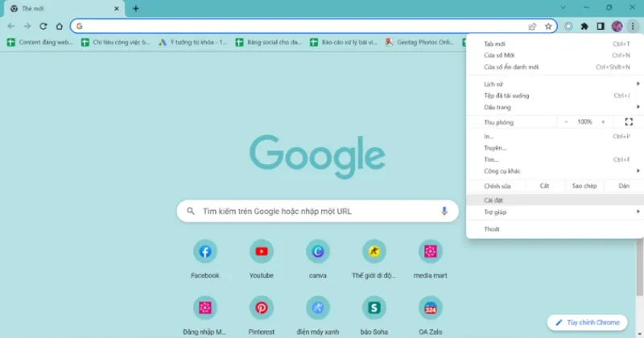This screenshot has width=644, height=338.
Task: Reload the page with the refresh icon
Action: (x=43, y=27)
